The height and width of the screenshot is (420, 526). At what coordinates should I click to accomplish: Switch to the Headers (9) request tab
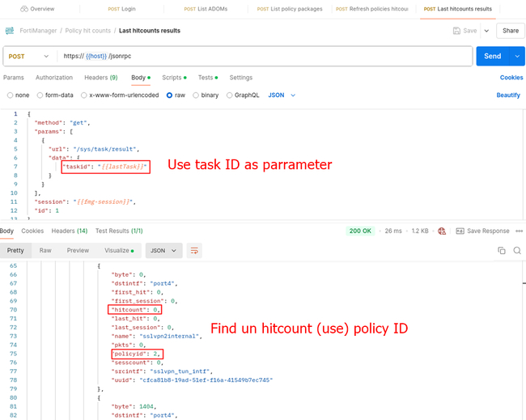[x=101, y=78]
